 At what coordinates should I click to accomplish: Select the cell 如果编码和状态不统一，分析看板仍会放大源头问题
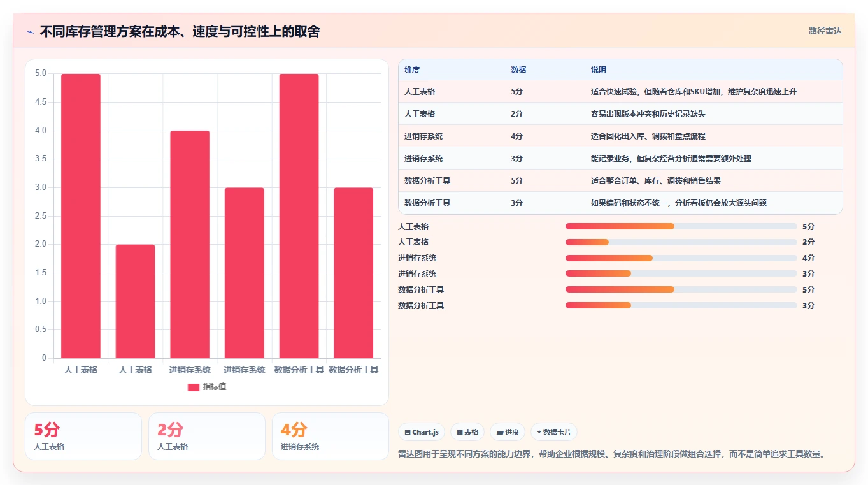tap(679, 203)
